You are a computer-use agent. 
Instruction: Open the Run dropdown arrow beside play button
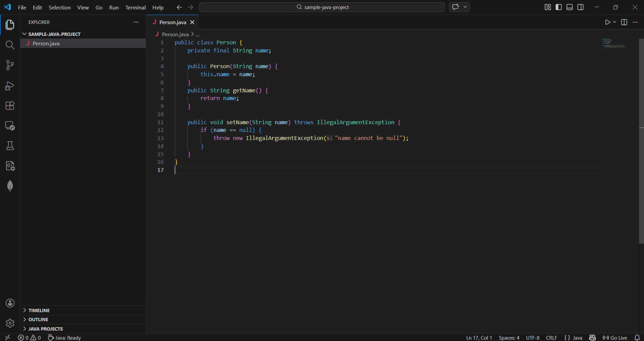(x=614, y=22)
